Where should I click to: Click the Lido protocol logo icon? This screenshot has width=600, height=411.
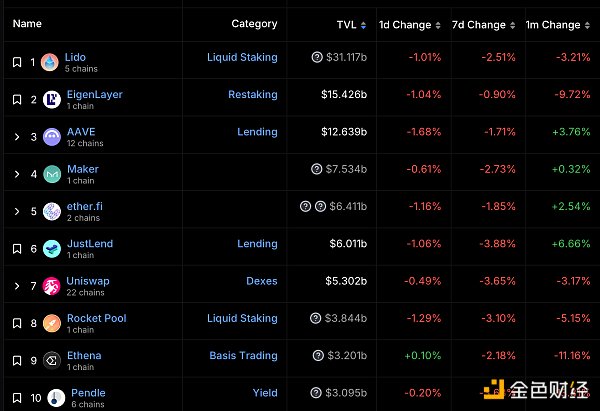(48, 63)
